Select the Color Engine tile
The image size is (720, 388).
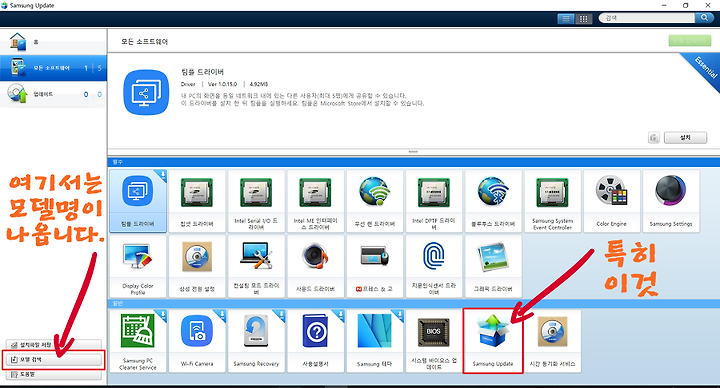(x=612, y=201)
